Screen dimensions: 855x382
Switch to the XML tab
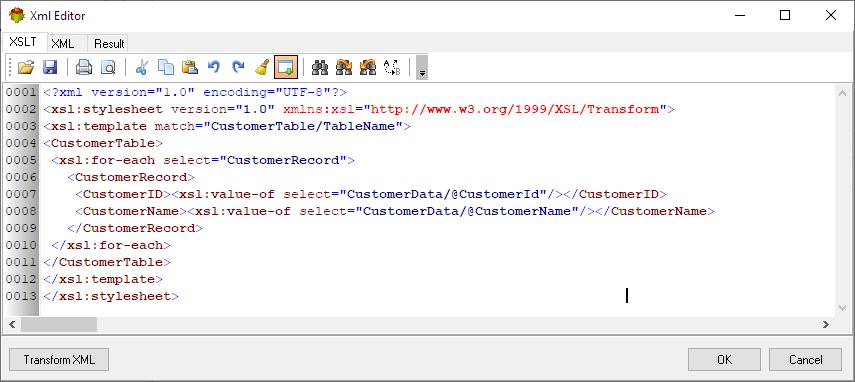pos(63,44)
